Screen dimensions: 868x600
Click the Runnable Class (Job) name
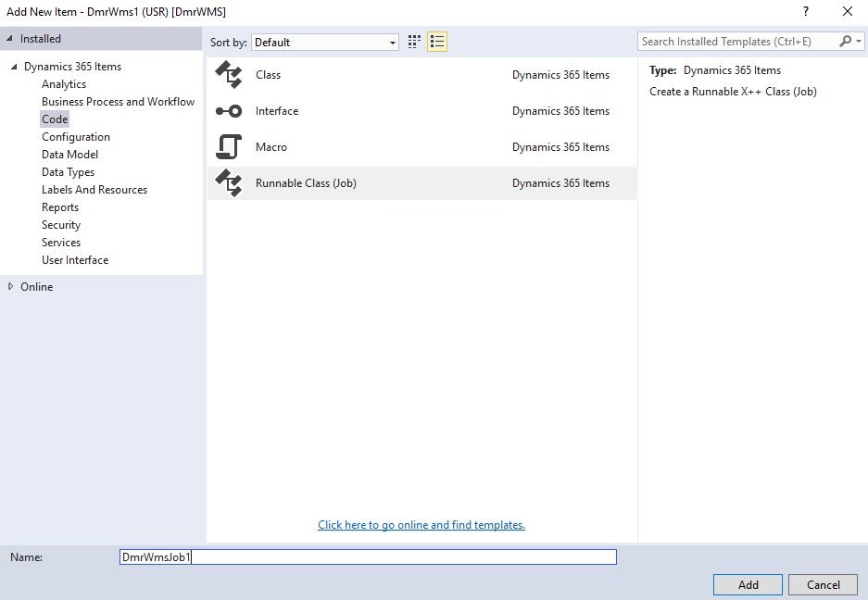306,183
